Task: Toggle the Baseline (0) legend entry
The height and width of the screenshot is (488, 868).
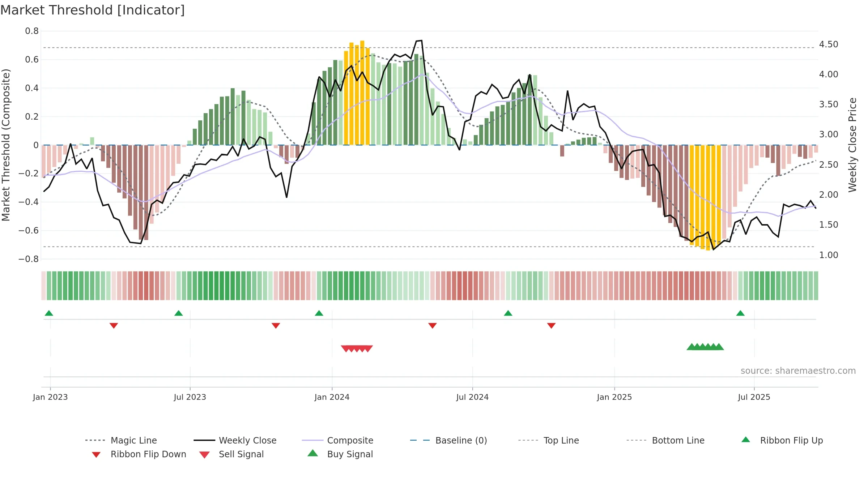Action: [448, 440]
